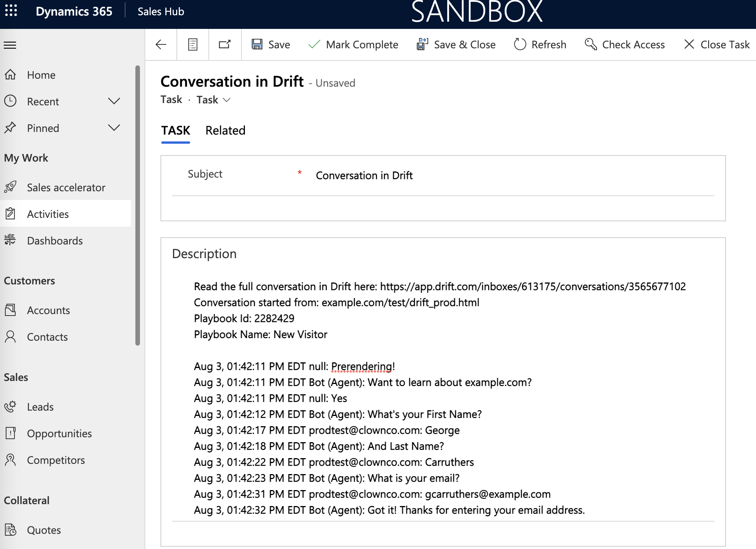Click the sidebar vertical scrollbar
756x549 pixels.
pos(138,205)
